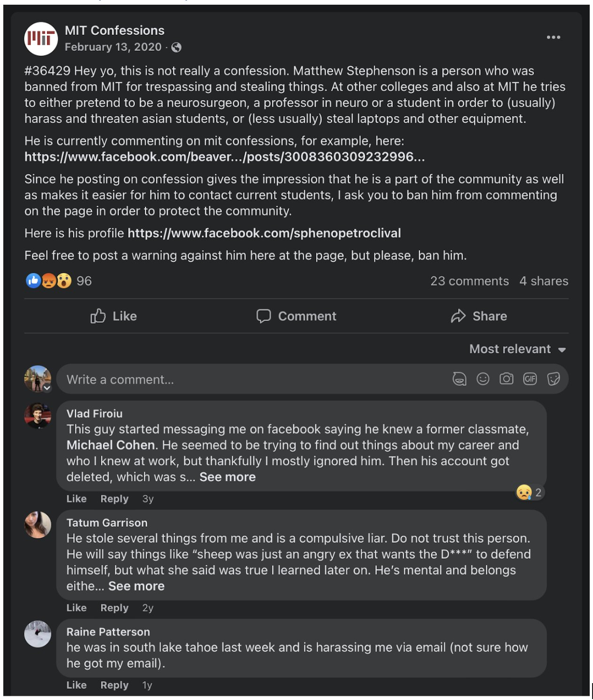The width and height of the screenshot is (593, 700).
Task: Click the Share action button
Action: pos(479,316)
